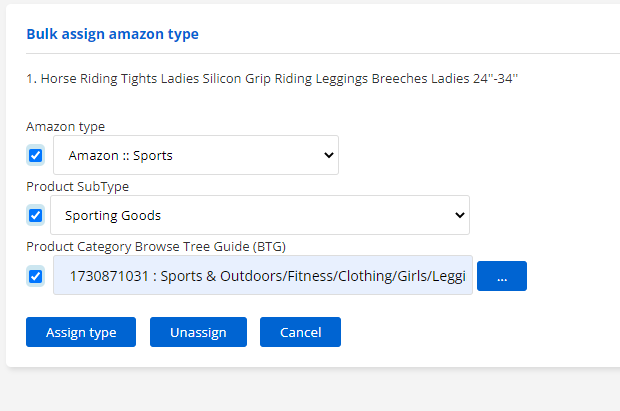Select the Horse Riding Tights product line
The image size is (620, 411).
tap(272, 78)
